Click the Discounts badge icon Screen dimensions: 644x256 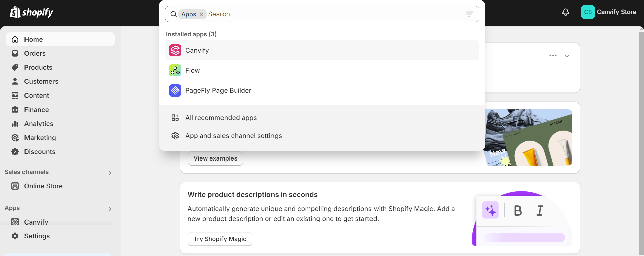[x=15, y=152]
